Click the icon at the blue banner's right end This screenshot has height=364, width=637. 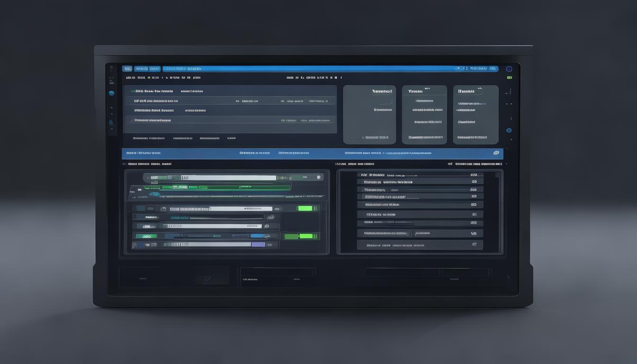click(x=496, y=153)
